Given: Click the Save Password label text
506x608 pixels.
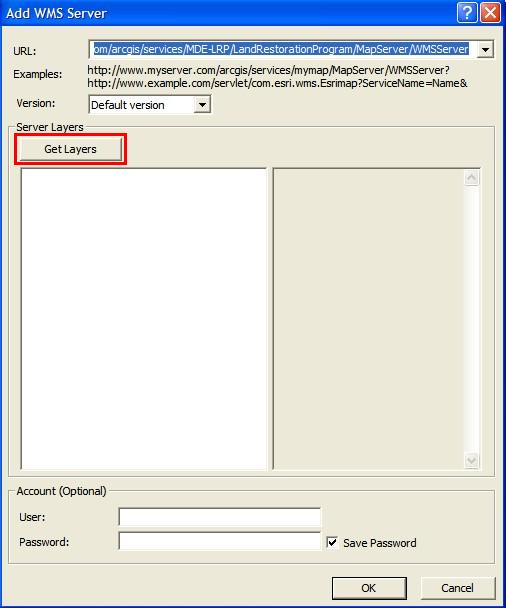Looking at the screenshot, I should tap(380, 543).
